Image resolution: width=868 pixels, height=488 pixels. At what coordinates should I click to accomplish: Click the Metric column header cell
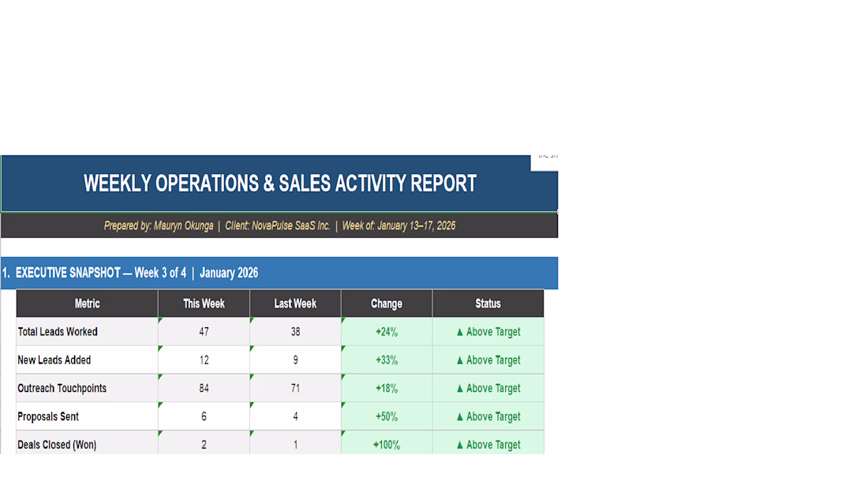pyautogui.click(x=87, y=304)
